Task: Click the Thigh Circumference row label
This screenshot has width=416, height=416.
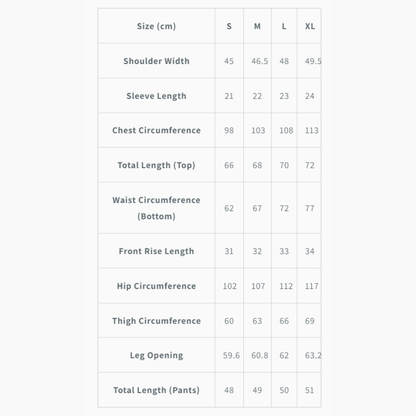Action: [156, 321]
